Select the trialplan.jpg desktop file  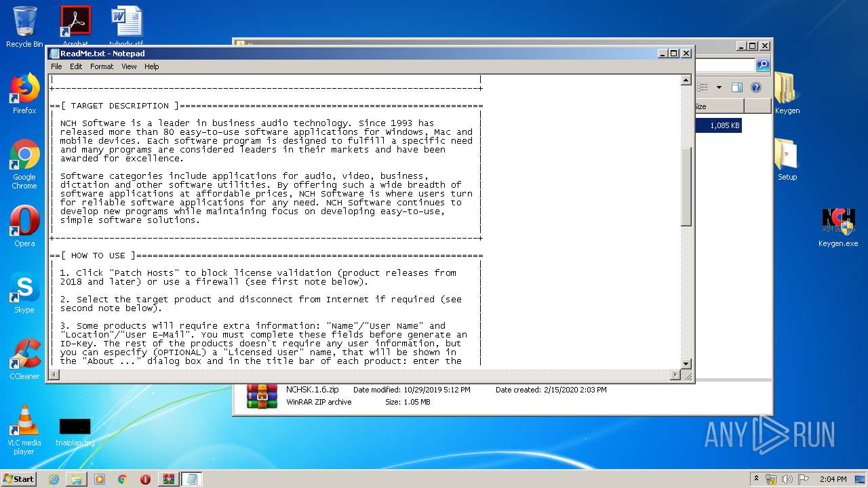pos(75,432)
